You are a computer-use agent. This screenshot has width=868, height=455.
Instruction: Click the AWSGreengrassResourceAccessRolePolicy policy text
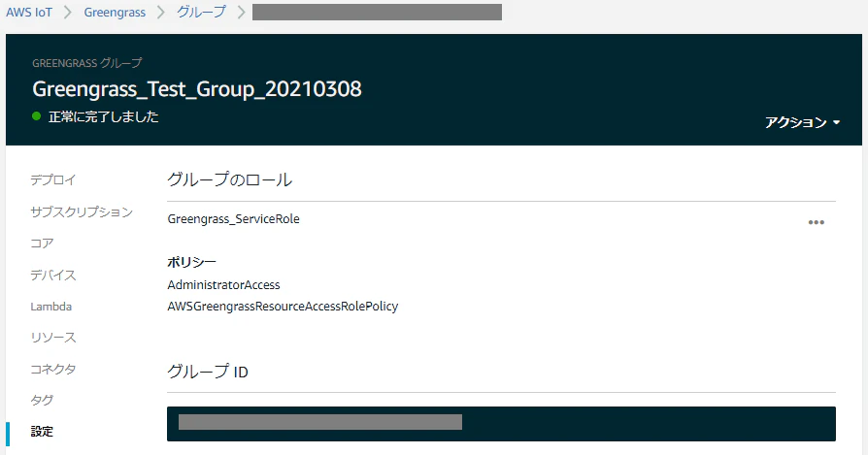click(283, 307)
